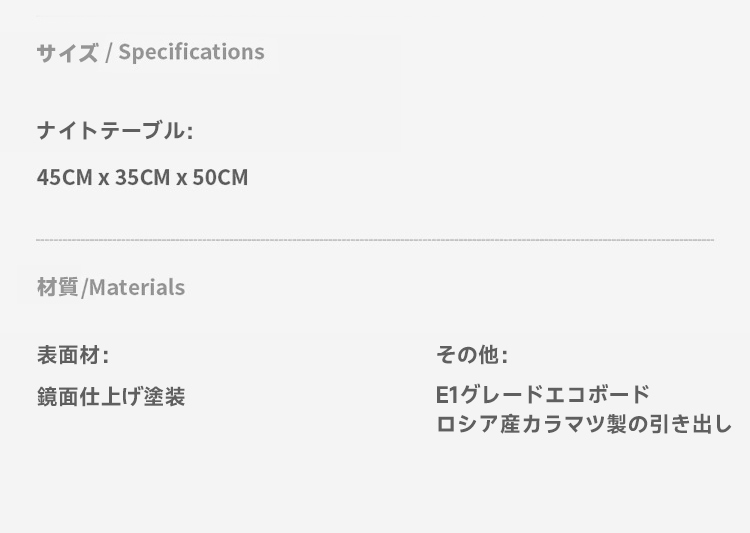Select the ナイトテーブル: label

coord(115,131)
